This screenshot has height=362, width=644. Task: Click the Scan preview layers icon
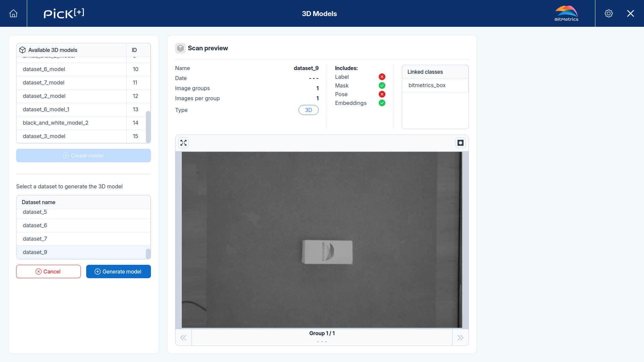tap(180, 48)
